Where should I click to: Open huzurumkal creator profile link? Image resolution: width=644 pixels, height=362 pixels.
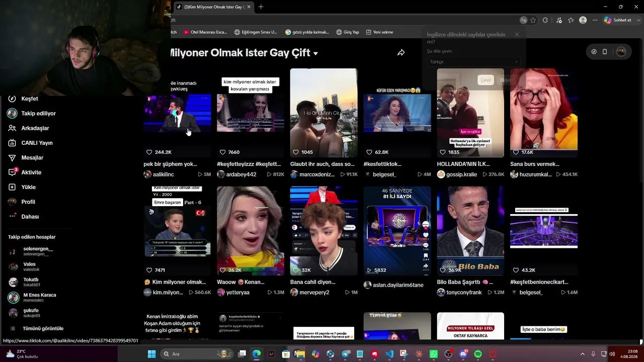(531, 174)
